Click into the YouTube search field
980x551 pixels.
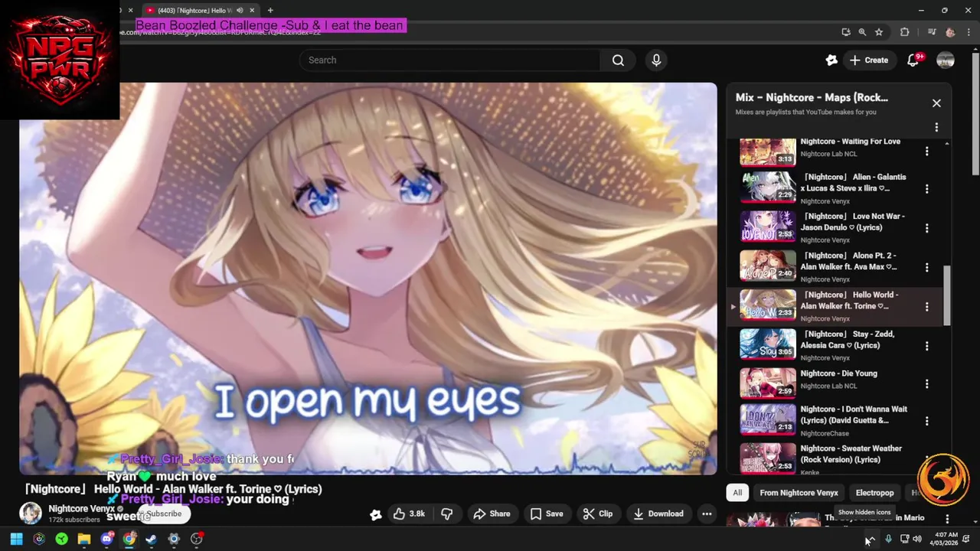coord(450,60)
